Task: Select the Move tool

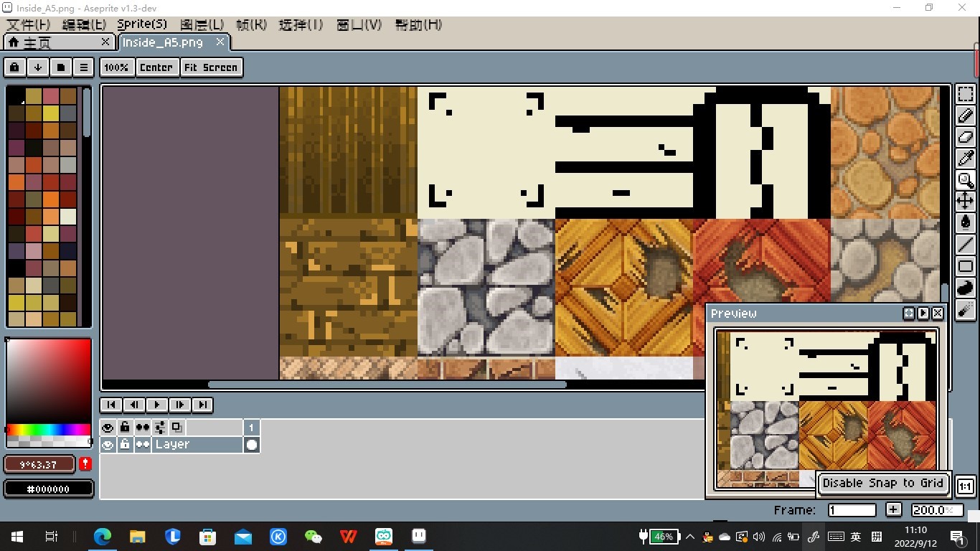Action: point(966,202)
